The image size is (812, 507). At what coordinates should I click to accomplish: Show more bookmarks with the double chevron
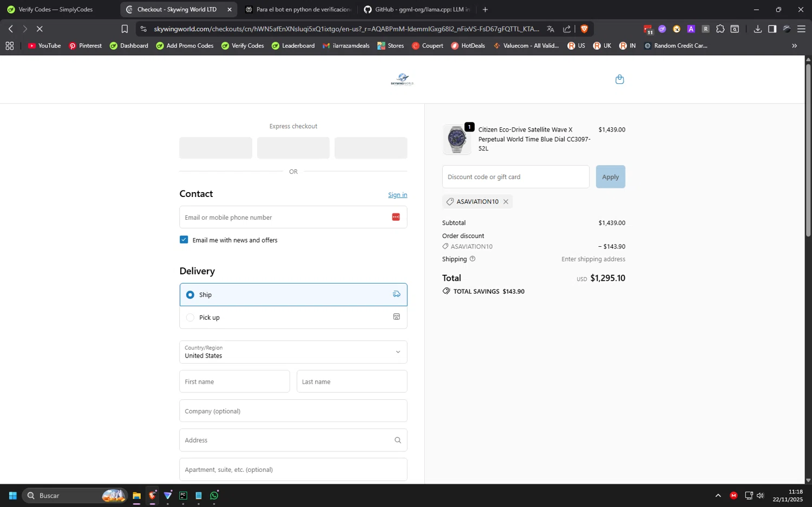point(795,46)
